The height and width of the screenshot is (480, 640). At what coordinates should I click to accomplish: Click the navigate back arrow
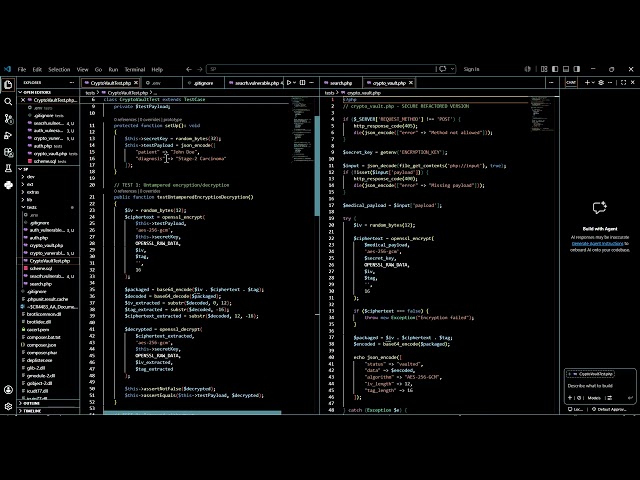(x=189, y=69)
